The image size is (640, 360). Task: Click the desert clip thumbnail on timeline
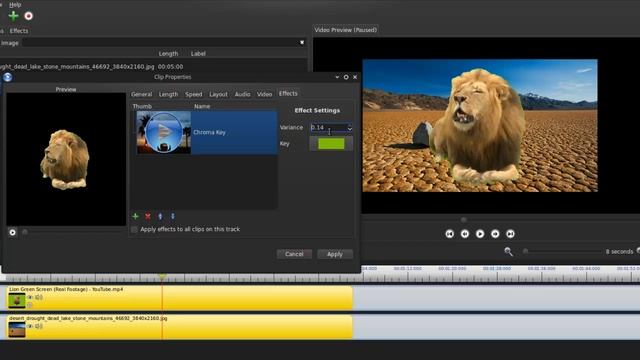(x=17, y=330)
